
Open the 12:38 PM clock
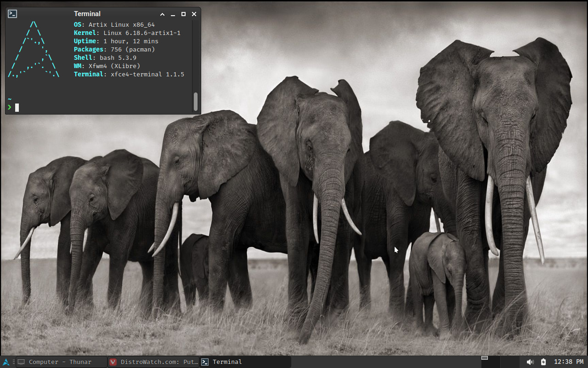pos(568,362)
